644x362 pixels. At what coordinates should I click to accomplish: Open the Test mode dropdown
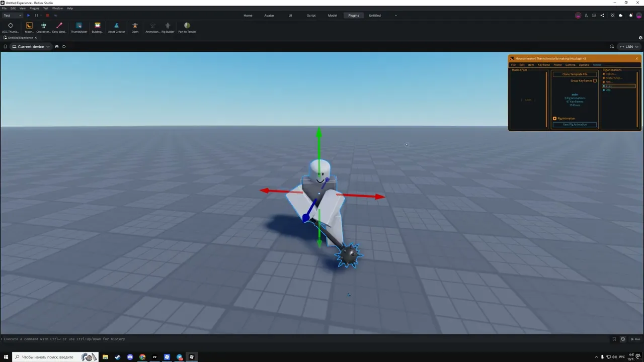[12, 16]
